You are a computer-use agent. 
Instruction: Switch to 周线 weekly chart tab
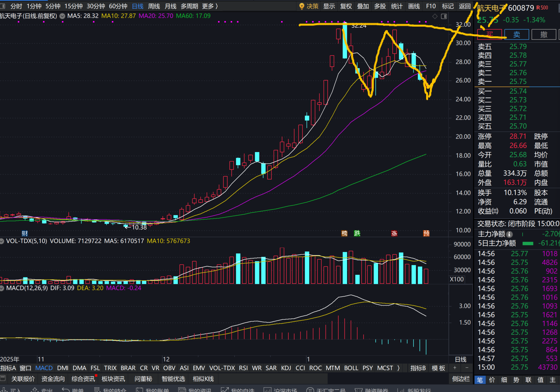[x=154, y=6]
